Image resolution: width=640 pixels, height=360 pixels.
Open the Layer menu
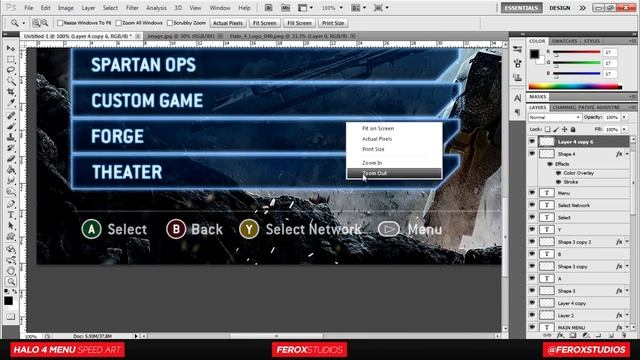pyautogui.click(x=88, y=8)
